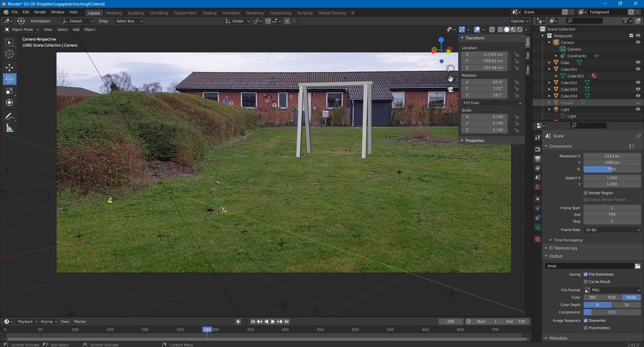Enable Cache Result checkbox
This screenshot has width=644, height=347.
point(586,282)
